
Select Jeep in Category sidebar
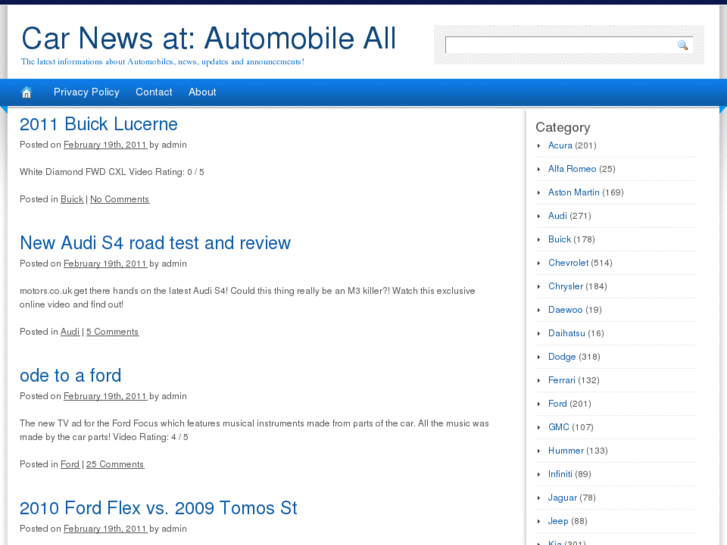pos(558,521)
